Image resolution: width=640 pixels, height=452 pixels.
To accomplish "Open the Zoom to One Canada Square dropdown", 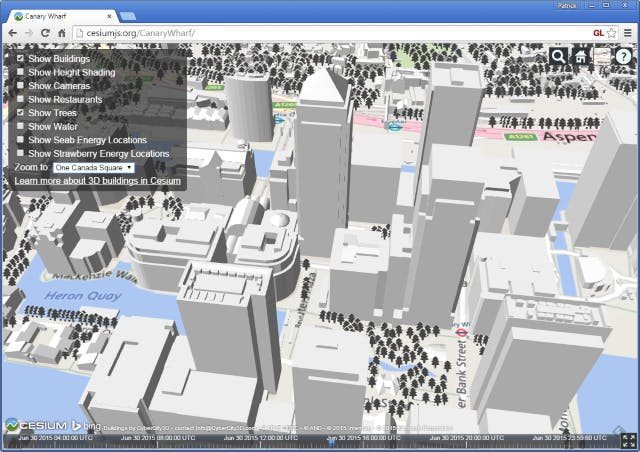I will (x=93, y=167).
